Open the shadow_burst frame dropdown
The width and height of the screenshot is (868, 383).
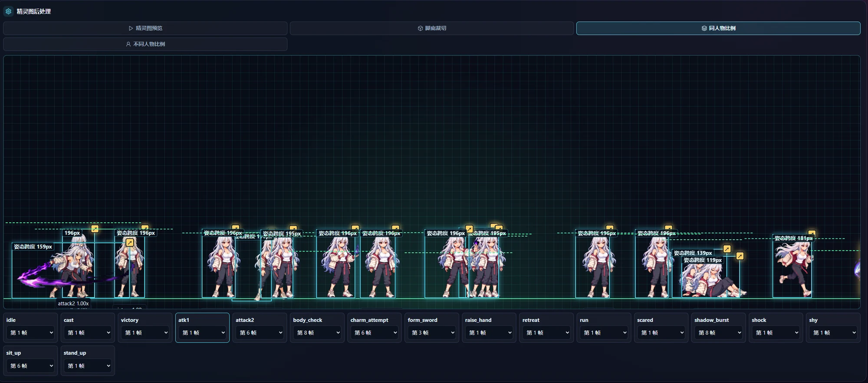[x=718, y=333]
